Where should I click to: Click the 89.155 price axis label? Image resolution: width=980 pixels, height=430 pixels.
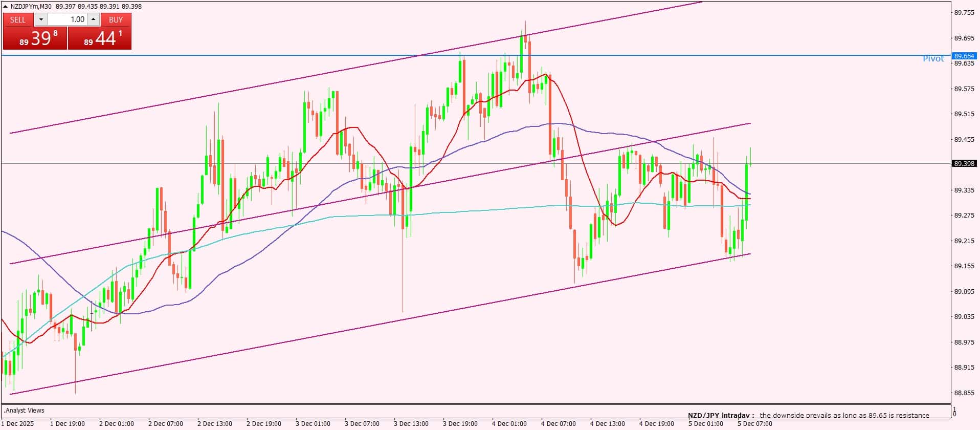[964, 266]
